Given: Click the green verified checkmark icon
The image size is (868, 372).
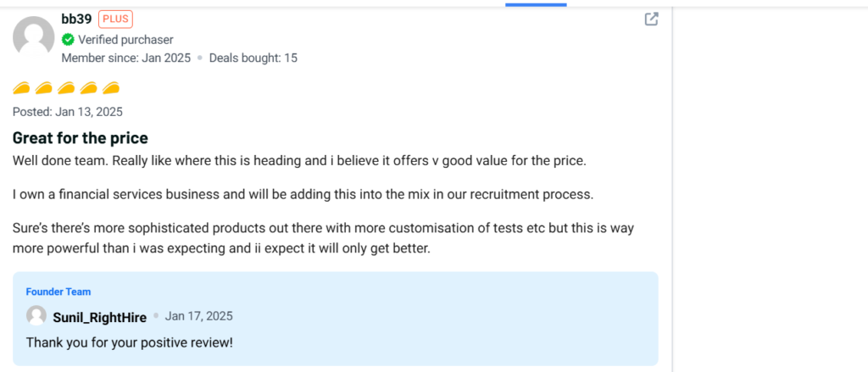Looking at the screenshot, I should [68, 39].
